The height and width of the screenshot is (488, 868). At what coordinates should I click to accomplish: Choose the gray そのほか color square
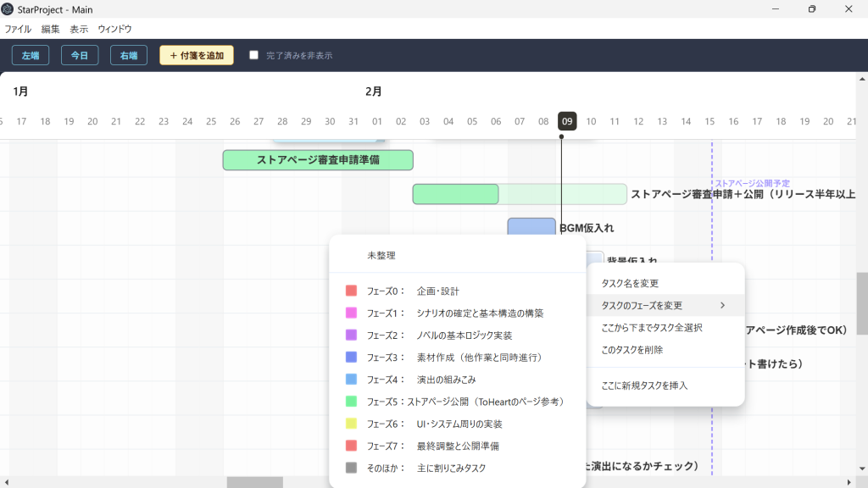tap(351, 468)
